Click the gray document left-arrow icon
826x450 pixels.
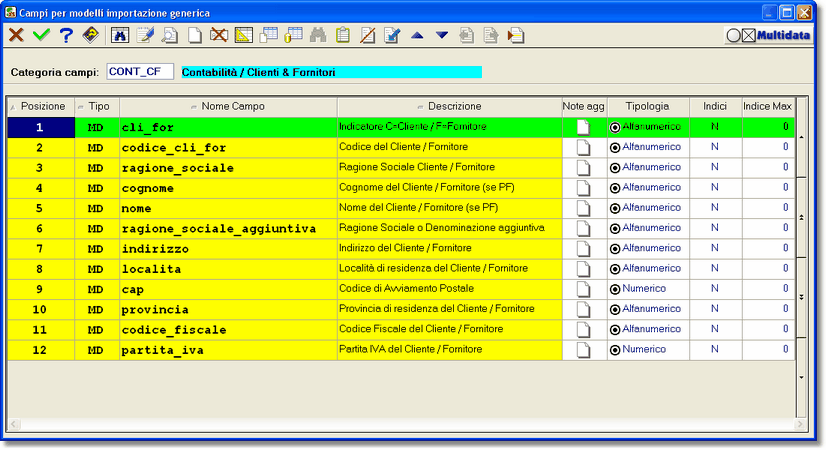tap(466, 35)
